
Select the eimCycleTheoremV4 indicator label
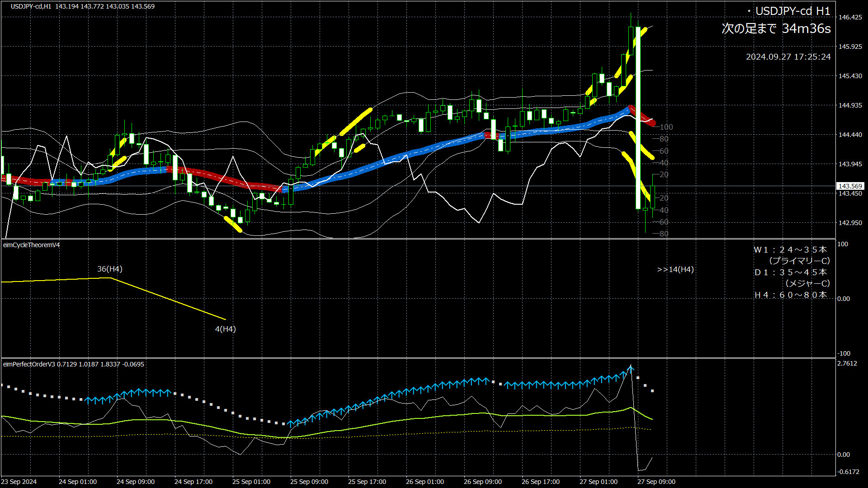coord(31,245)
